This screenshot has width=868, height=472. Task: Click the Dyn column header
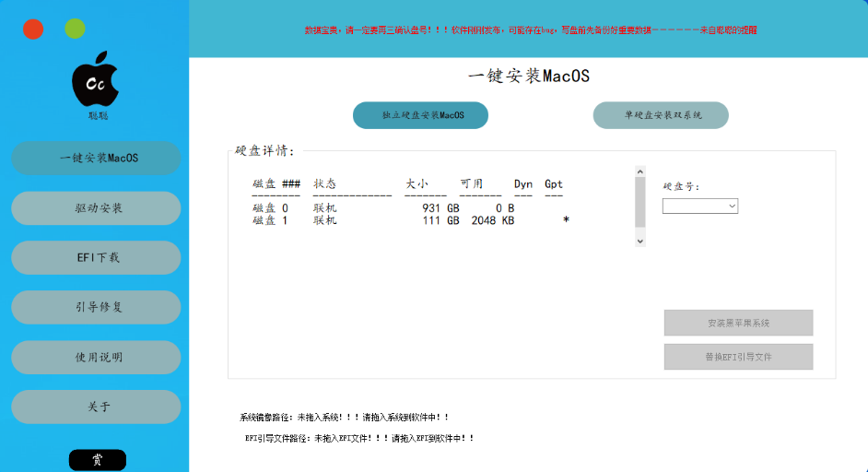pyautogui.click(x=523, y=184)
